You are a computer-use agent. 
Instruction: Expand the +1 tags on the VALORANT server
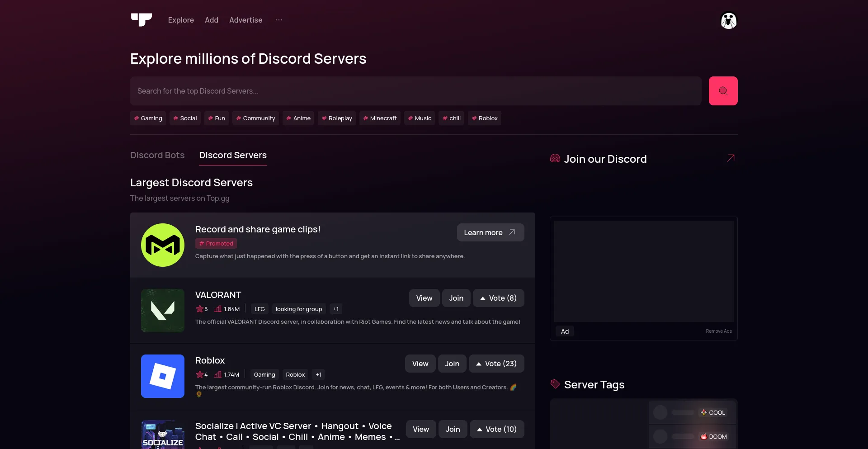coord(335,309)
